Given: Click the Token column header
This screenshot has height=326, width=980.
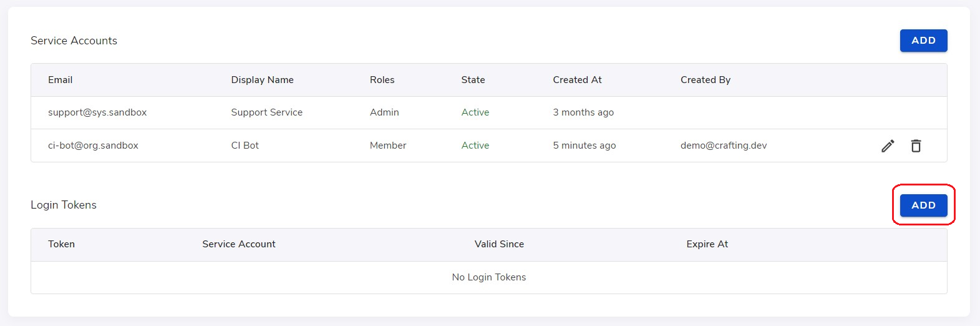Looking at the screenshot, I should point(61,244).
